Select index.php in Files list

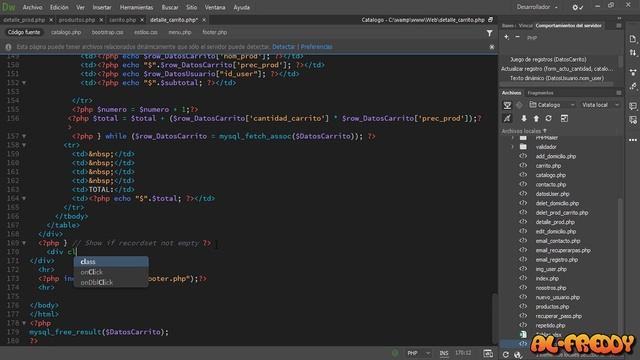tap(547, 278)
